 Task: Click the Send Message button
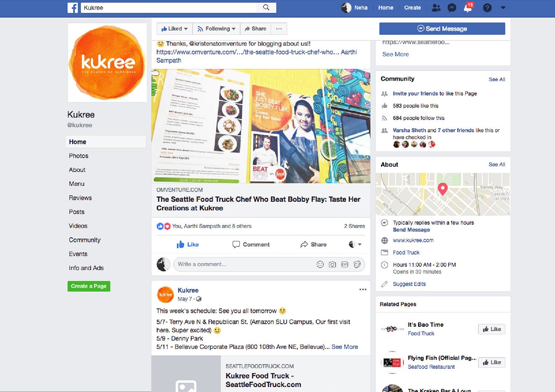coord(442,29)
